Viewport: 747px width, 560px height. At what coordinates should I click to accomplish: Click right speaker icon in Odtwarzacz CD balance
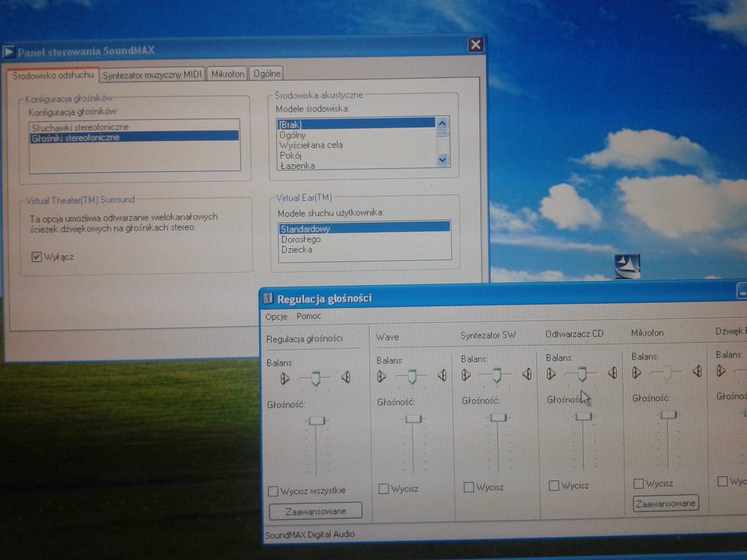point(612,372)
